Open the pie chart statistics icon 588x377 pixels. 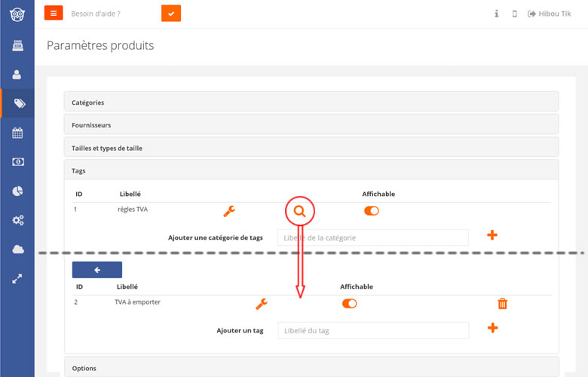(17, 191)
